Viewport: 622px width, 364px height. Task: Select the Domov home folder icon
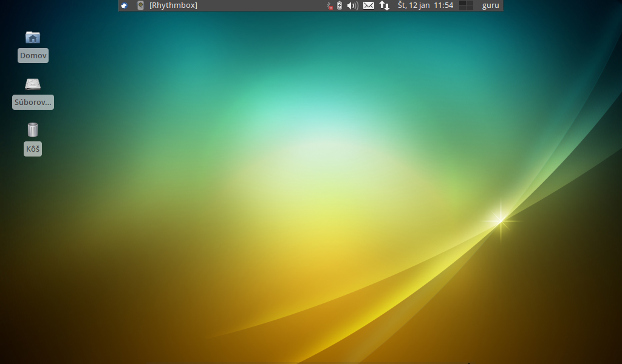click(x=33, y=38)
